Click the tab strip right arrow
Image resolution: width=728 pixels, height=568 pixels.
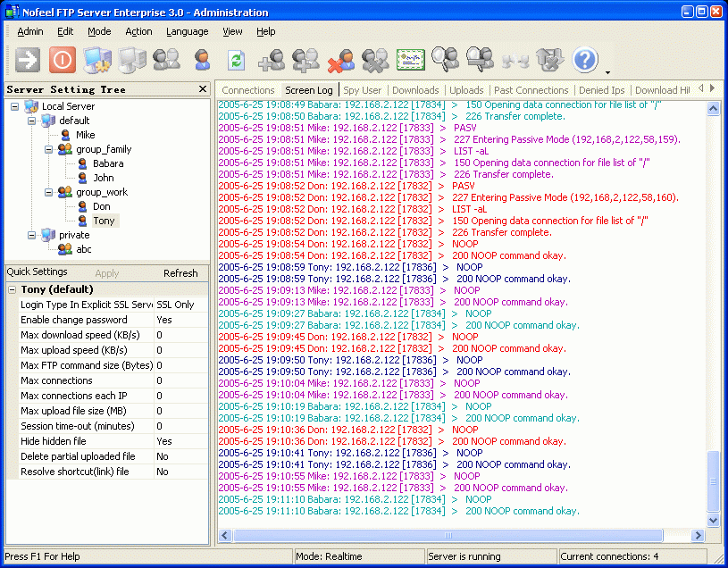(x=712, y=88)
